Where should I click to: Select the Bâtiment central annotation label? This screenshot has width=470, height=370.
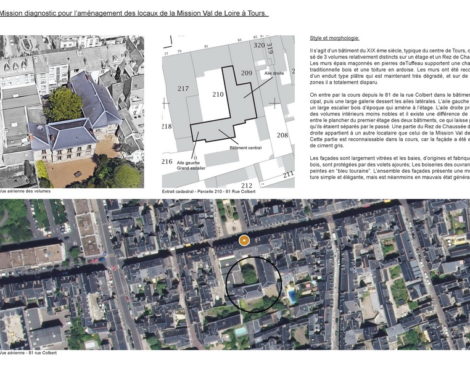(x=246, y=148)
